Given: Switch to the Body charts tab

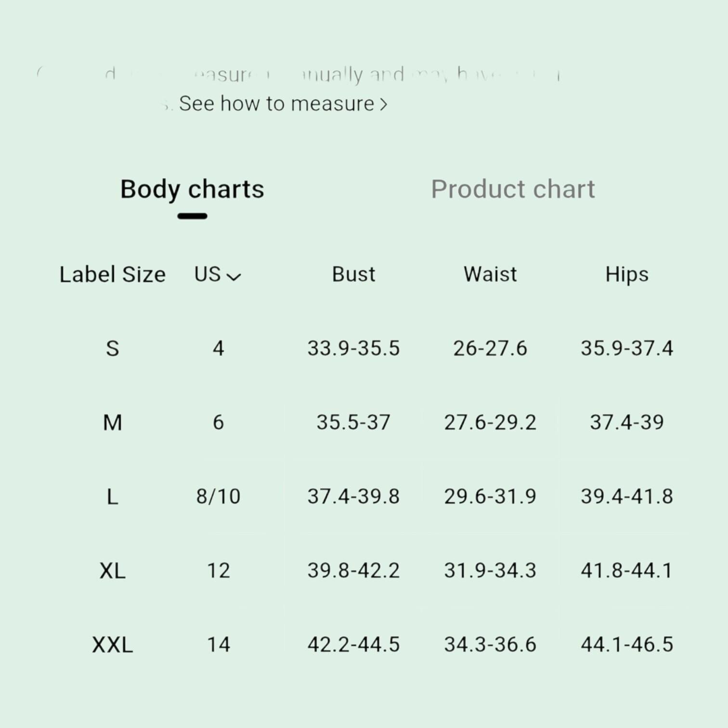Looking at the screenshot, I should [x=192, y=189].
